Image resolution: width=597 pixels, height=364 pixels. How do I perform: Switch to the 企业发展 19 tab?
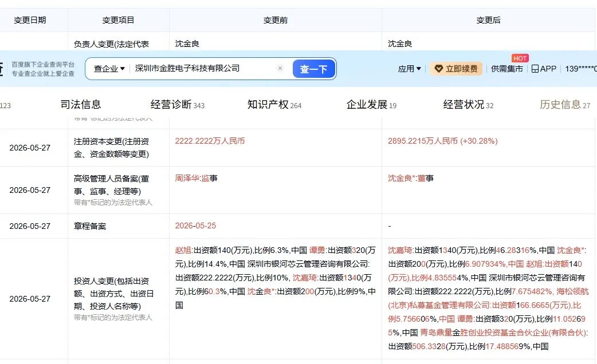tap(371, 105)
